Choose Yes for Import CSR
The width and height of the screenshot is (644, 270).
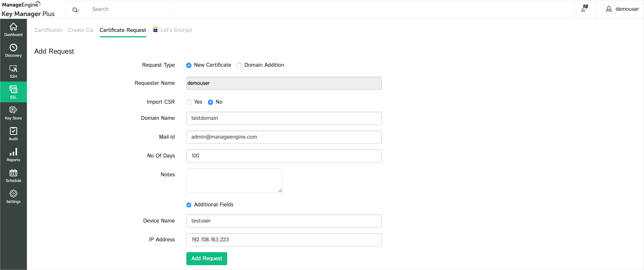tap(189, 102)
